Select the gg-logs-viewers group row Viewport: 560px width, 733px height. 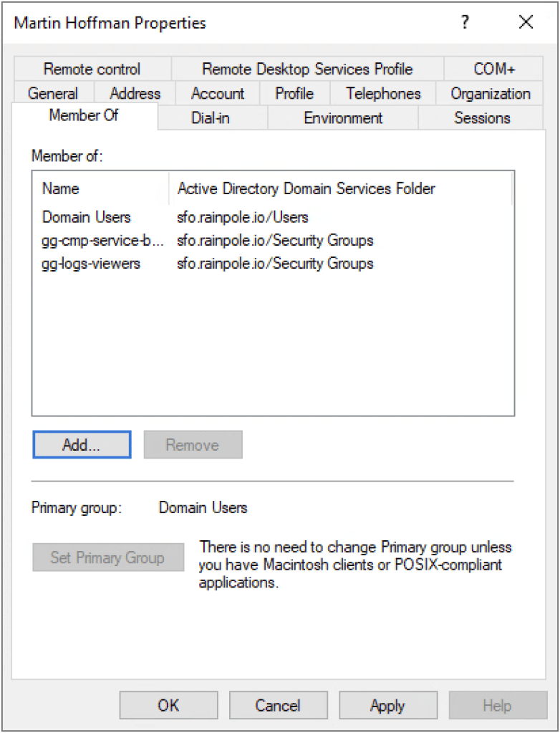(91, 264)
